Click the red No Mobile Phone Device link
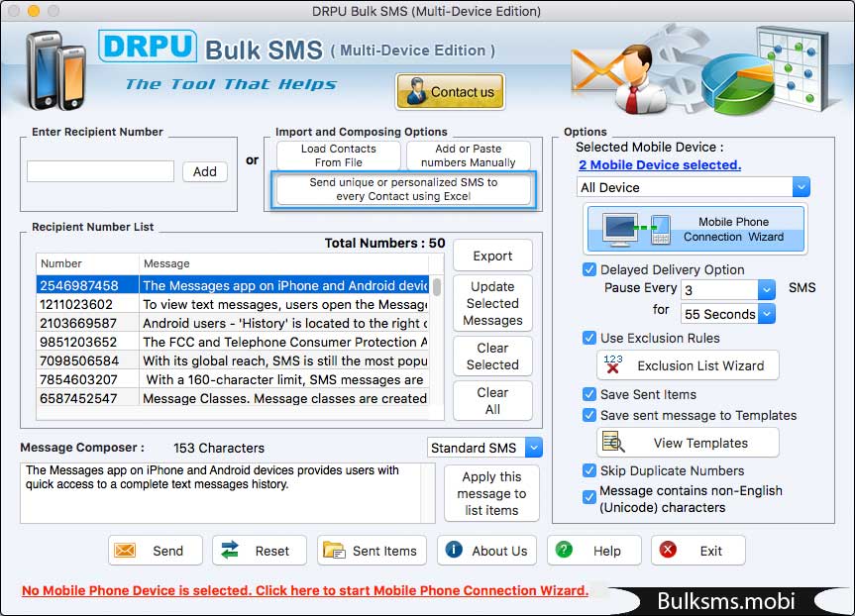The height and width of the screenshot is (616, 855). click(305, 590)
